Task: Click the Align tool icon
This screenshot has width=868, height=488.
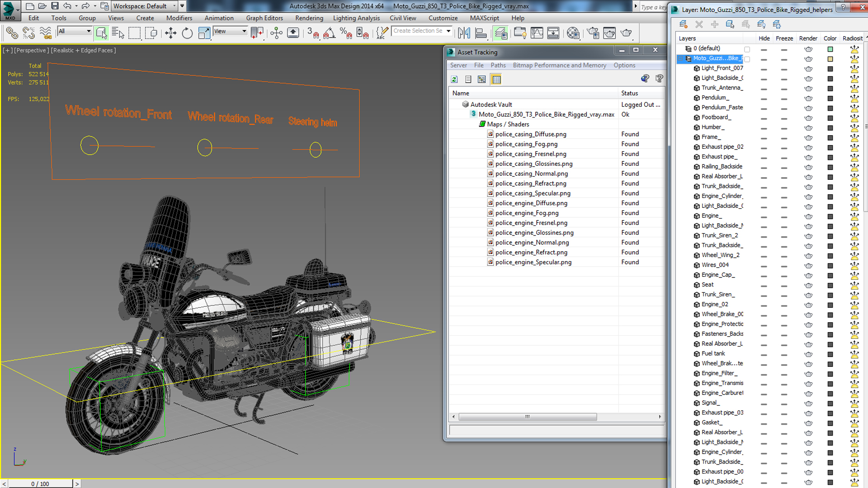Action: (481, 33)
